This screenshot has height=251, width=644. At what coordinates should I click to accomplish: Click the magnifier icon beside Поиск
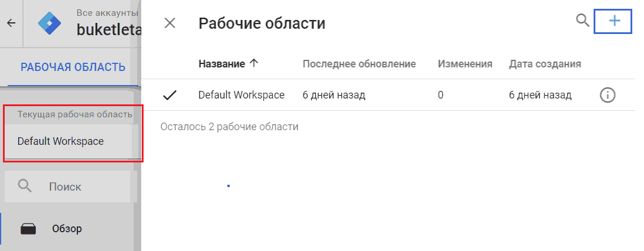click(25, 186)
